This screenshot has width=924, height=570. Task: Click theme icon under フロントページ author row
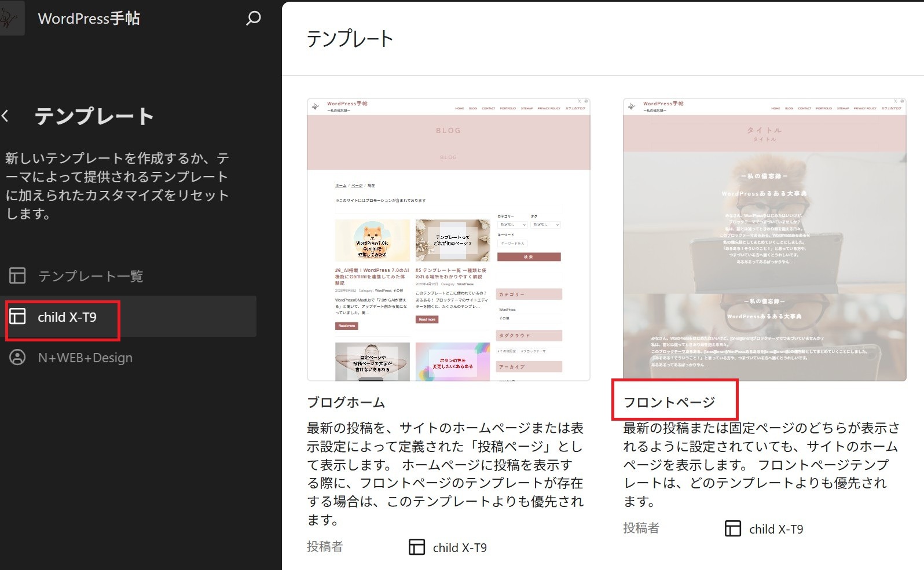(733, 528)
